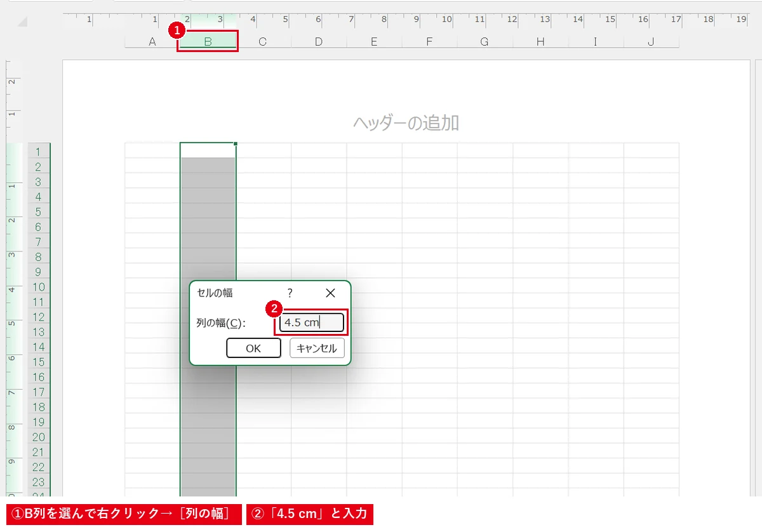762x532 pixels.
Task: Select row 3 header
Action: tap(39, 182)
